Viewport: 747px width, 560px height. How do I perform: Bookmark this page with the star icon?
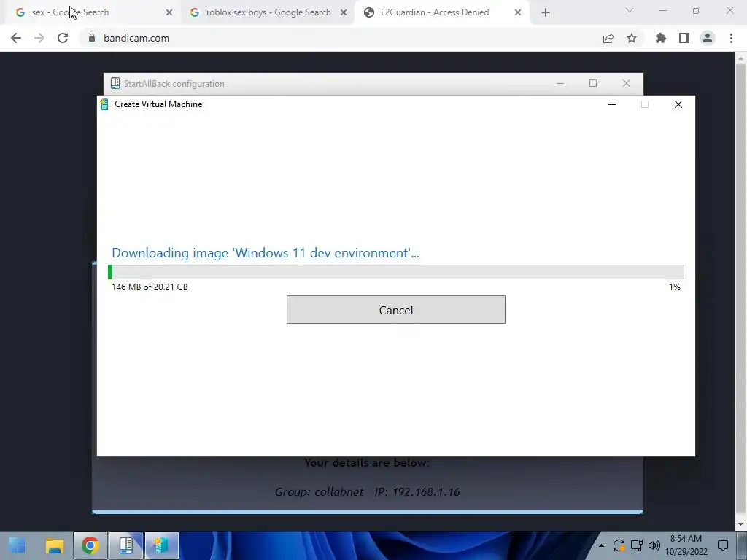click(x=632, y=38)
